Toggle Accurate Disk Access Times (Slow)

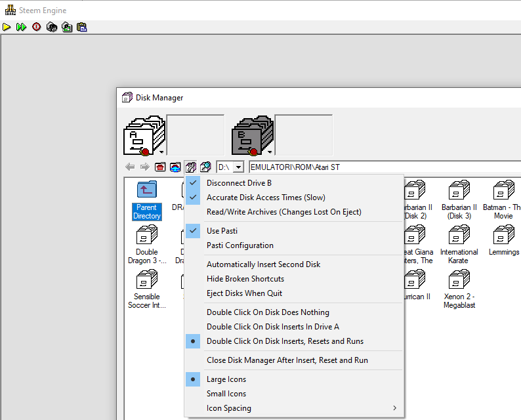294,198
